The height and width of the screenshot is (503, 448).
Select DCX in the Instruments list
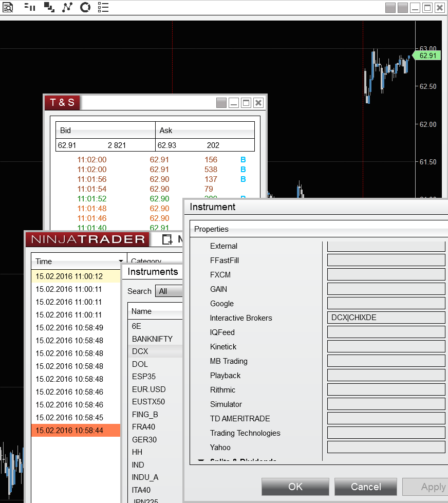coord(155,351)
